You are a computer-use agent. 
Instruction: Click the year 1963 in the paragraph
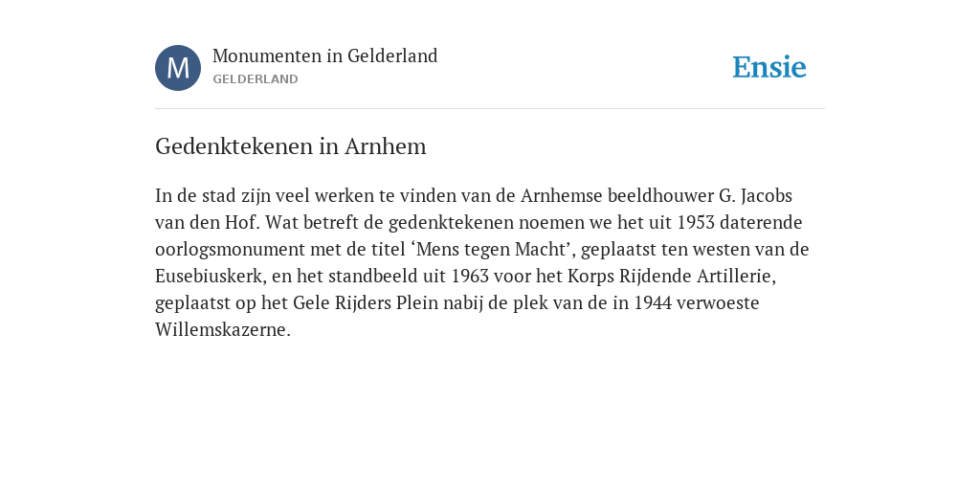click(x=470, y=277)
